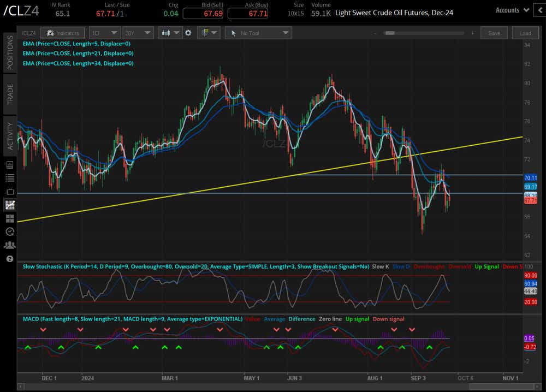Click the horizontal scrollbar thumb
This screenshot has width=546, height=392.
click(x=501, y=387)
